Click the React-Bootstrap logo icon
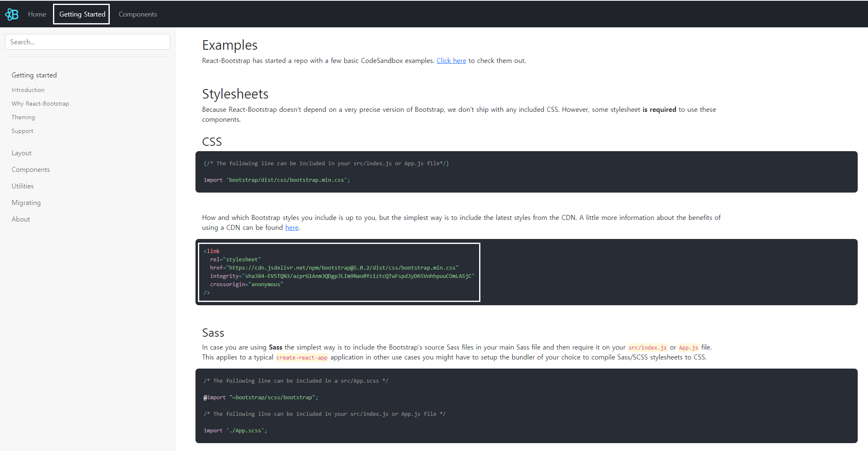The width and height of the screenshot is (868, 451). click(x=12, y=14)
